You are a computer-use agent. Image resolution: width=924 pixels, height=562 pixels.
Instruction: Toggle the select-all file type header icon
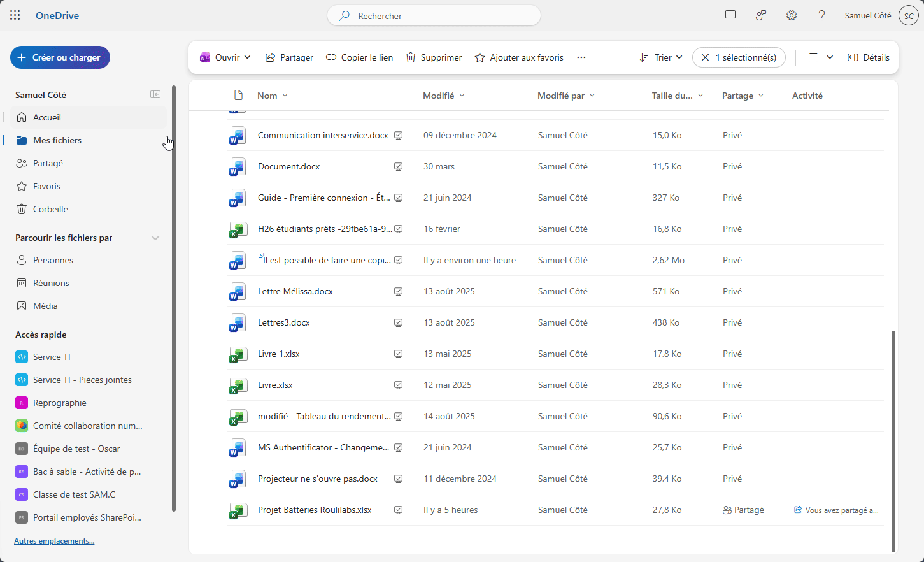[238, 96]
